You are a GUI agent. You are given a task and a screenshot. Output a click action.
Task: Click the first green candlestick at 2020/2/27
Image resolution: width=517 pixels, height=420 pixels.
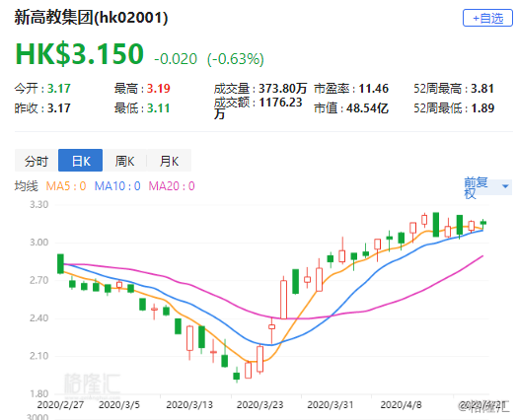point(60,264)
